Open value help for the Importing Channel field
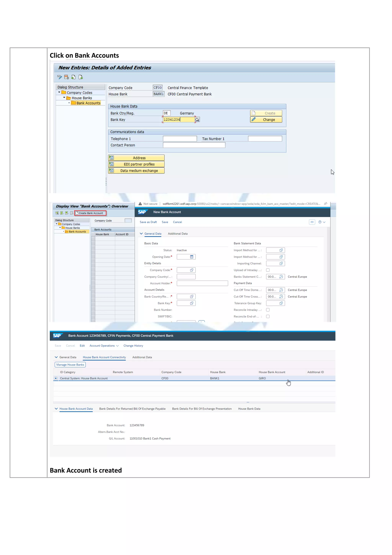392x555 pixels. pyautogui.click(x=281, y=264)
